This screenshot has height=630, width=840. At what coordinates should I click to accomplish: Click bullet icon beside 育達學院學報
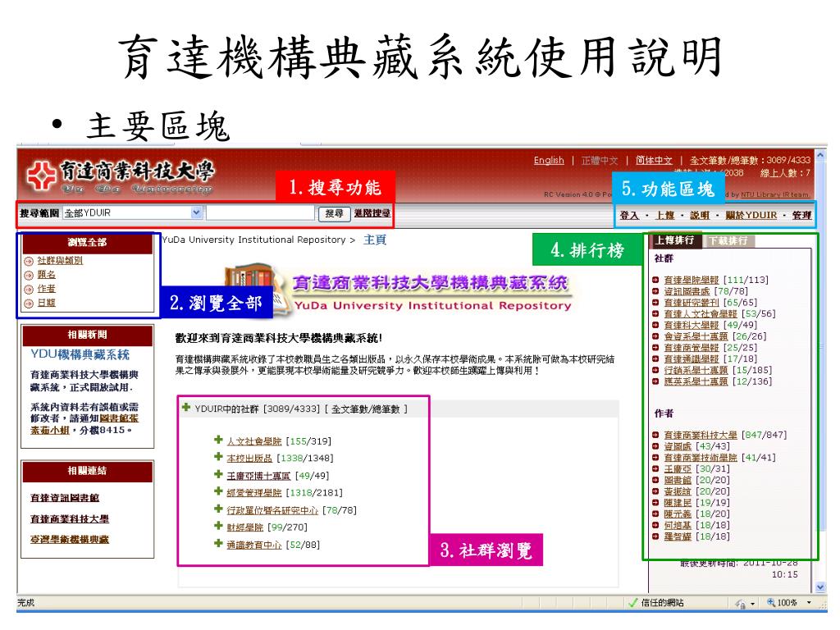(655, 280)
